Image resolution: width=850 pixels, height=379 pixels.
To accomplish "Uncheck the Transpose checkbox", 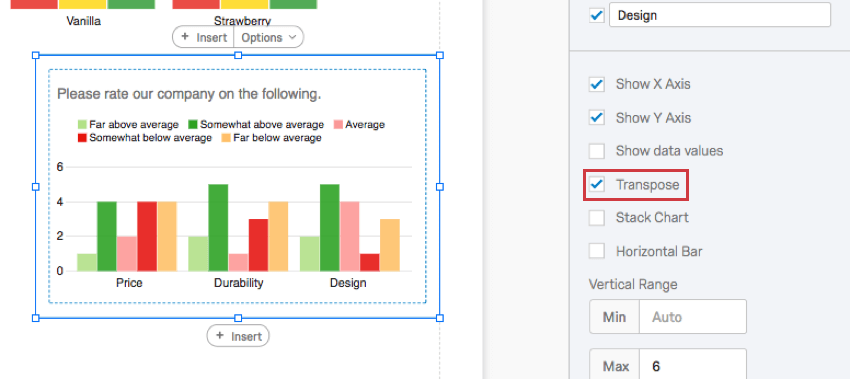I will [x=597, y=184].
